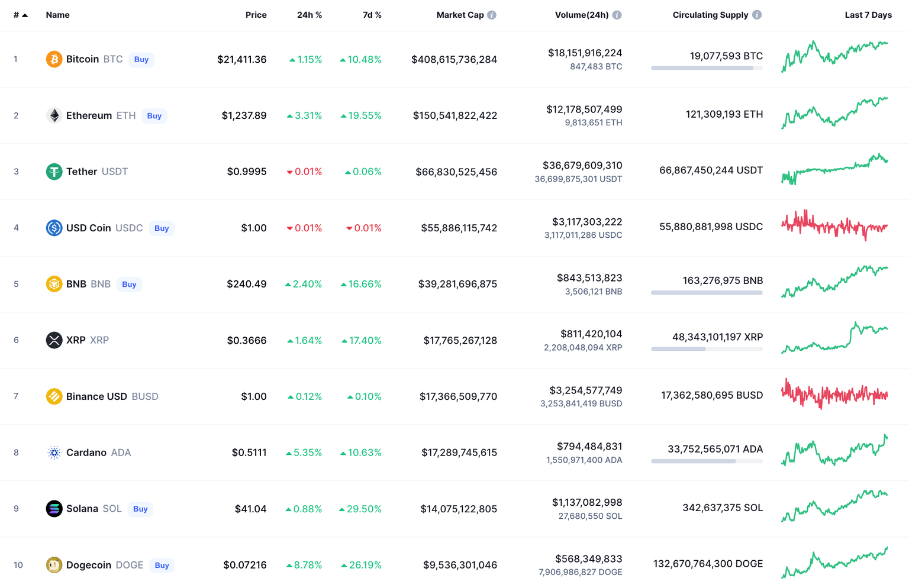Screen dimensions: 909x588
Task: Select the Ethereum logo
Action: tap(54, 115)
